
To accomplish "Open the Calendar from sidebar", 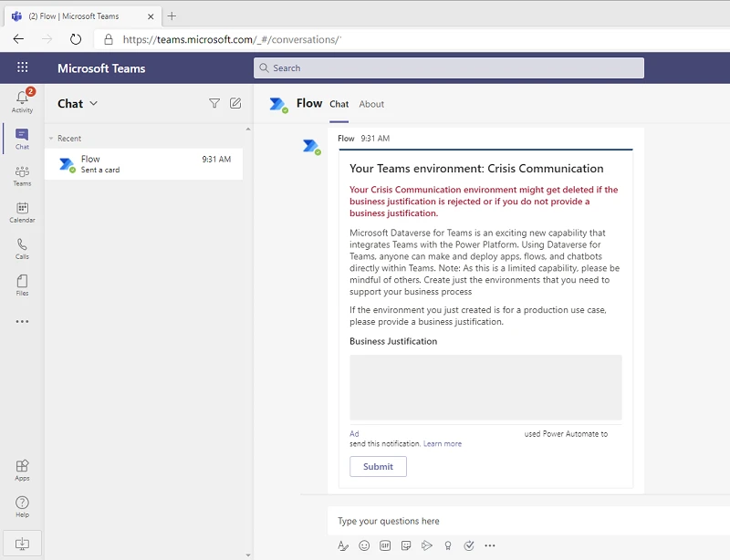I will [x=22, y=212].
